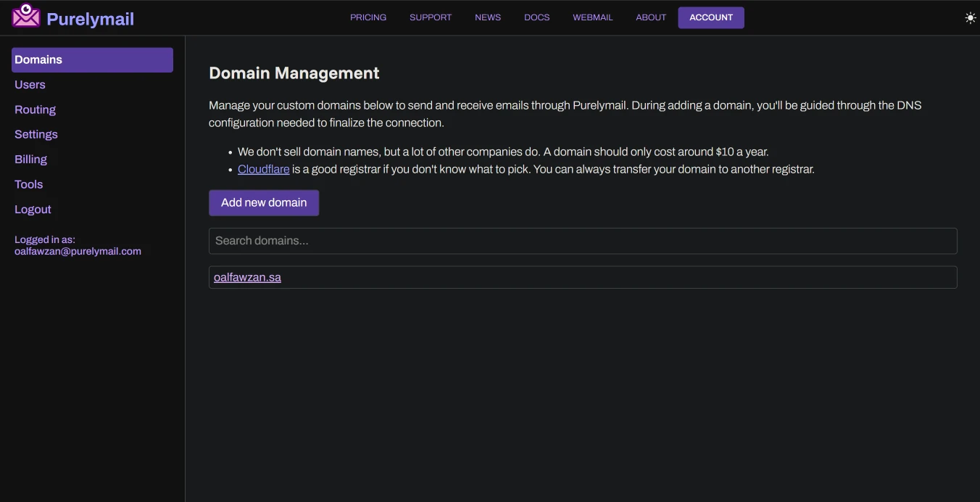Select Domains in the sidebar

92,59
